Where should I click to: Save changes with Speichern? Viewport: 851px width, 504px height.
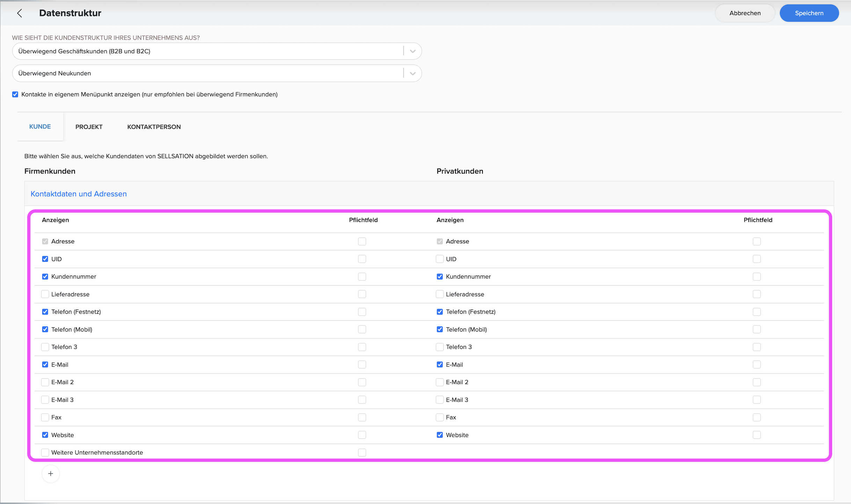point(809,13)
